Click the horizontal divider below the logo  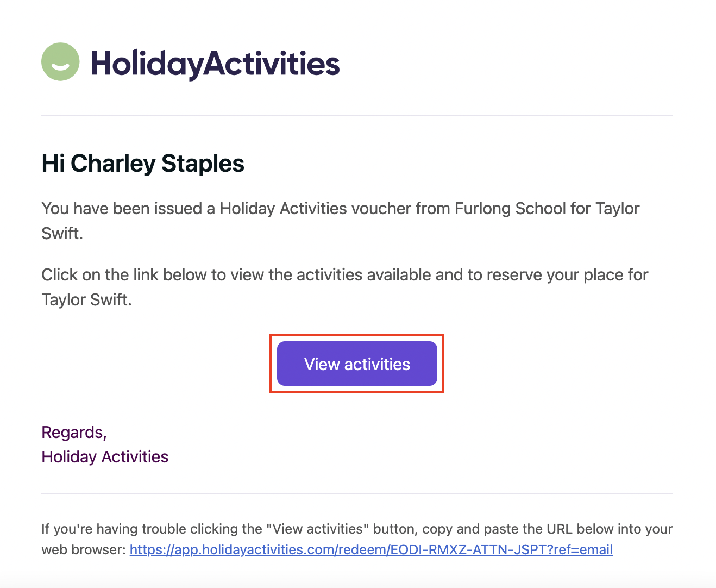(357, 115)
